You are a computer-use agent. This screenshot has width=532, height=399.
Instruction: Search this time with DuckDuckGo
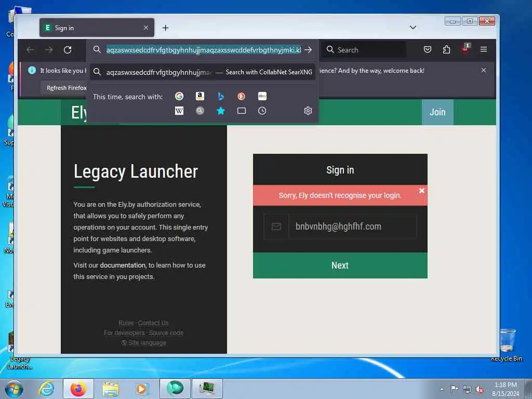tap(241, 96)
